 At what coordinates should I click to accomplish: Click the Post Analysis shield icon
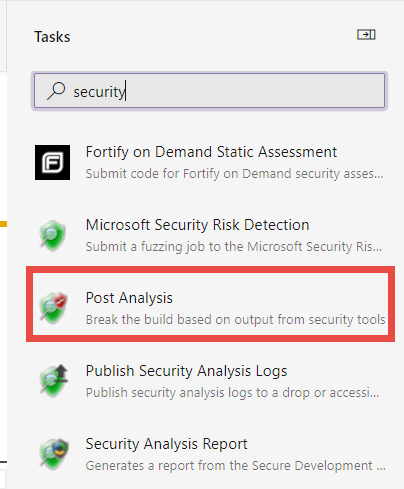point(53,308)
